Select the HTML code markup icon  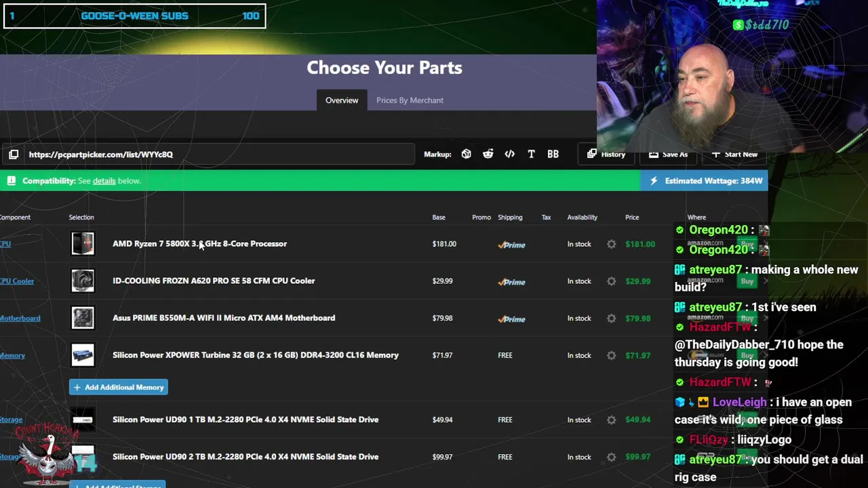click(x=510, y=155)
